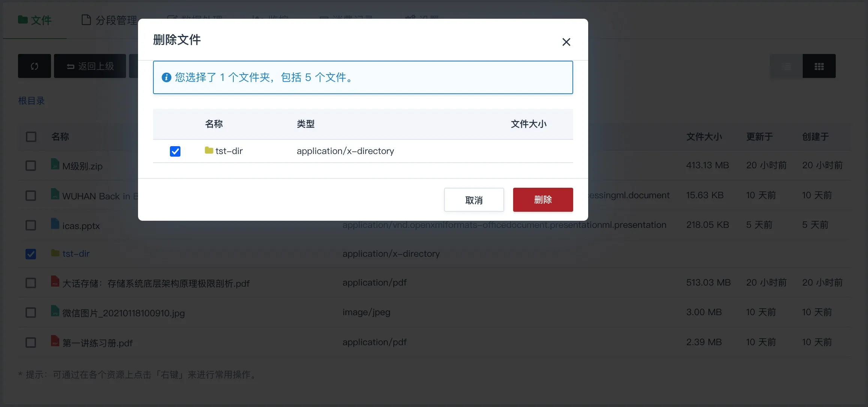Open the 分段管理 tab
This screenshot has height=407, width=868.
110,20
